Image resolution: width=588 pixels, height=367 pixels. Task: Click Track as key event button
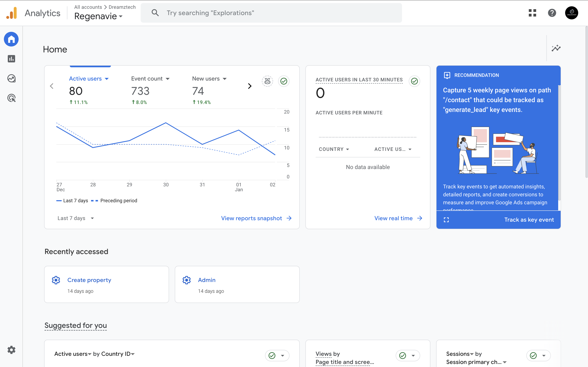[x=529, y=220]
